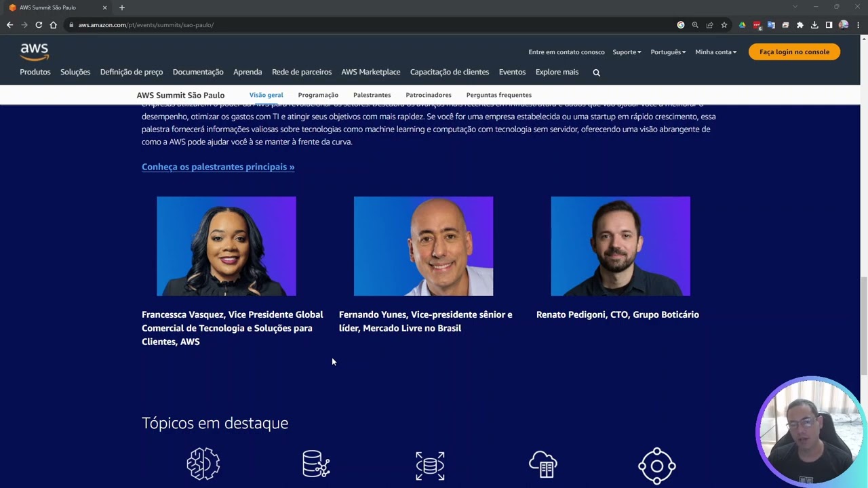Go back with the browser back arrow
The image size is (868, 488).
(9, 25)
